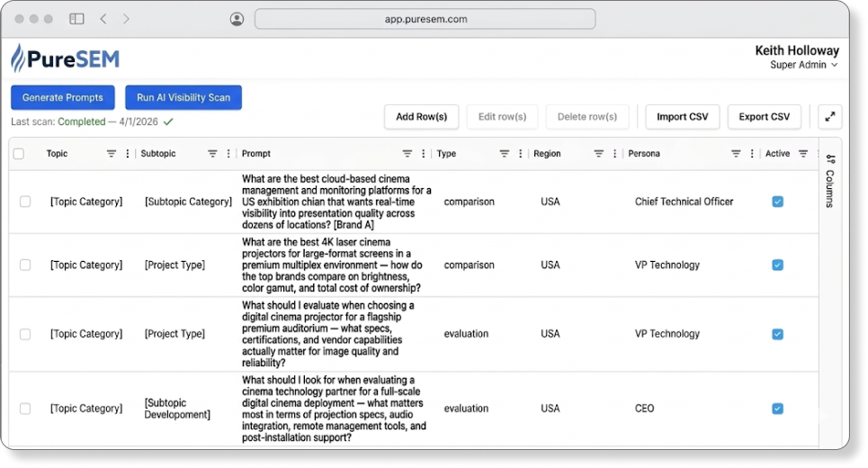The height and width of the screenshot is (468, 868).
Task: Click the app.puresem.com address bar
Action: tap(425, 19)
